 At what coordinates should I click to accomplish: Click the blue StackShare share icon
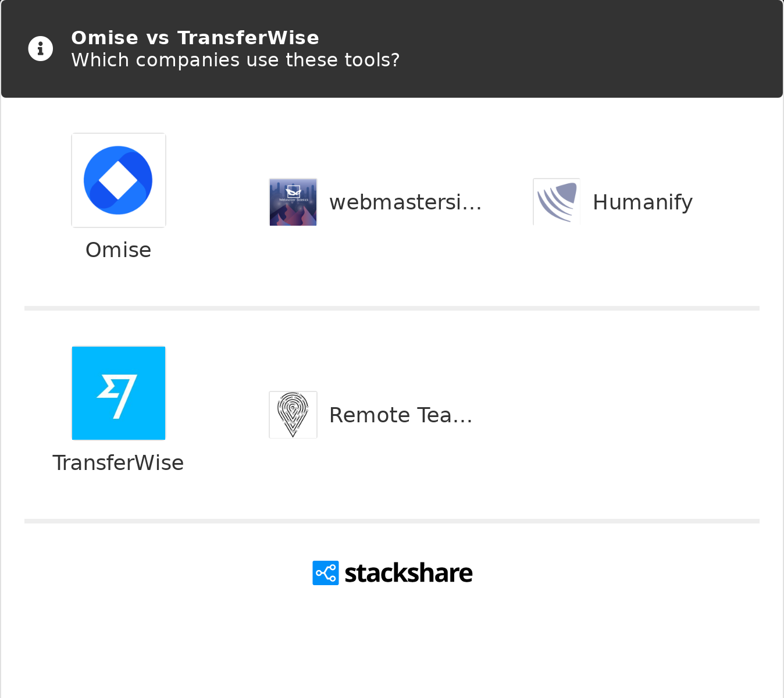[x=326, y=573]
